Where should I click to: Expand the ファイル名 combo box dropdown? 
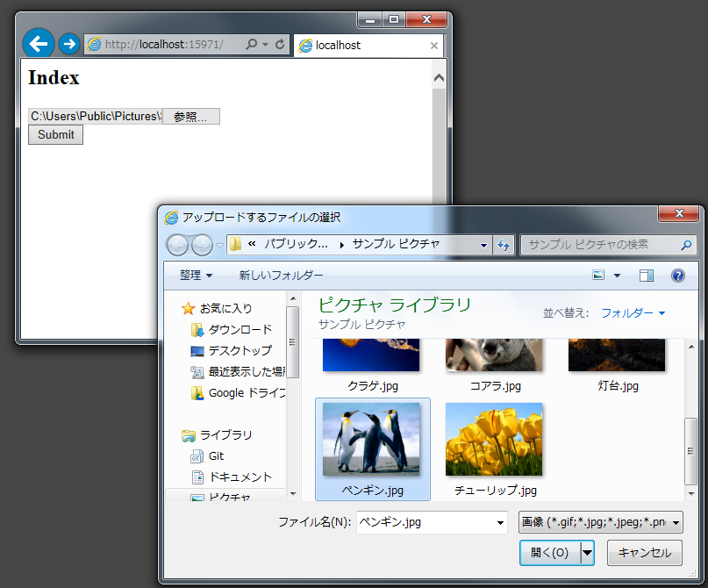click(x=498, y=522)
